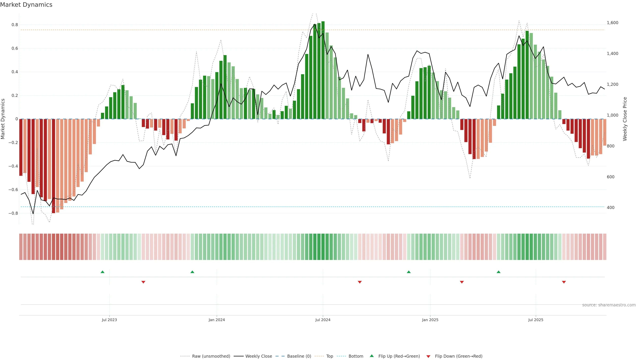644x362 pixels.
Task: Click the flip-down marker after Jan 2025
Action: [x=462, y=282]
